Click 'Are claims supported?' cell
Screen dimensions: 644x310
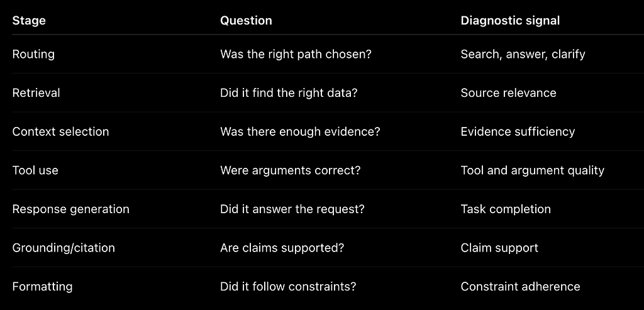[282, 248]
